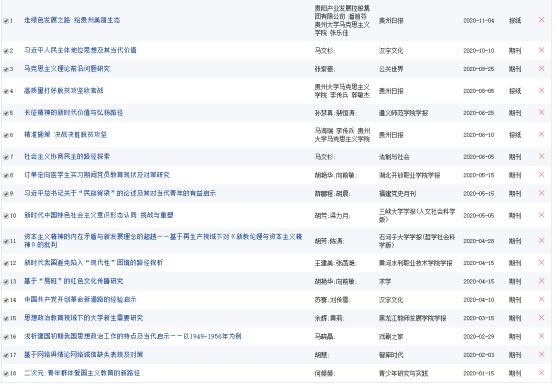Image resolution: width=554 pixels, height=384 pixels.
Task: Click the date 2020-11-04 in row 1
Action: pos(479,20)
